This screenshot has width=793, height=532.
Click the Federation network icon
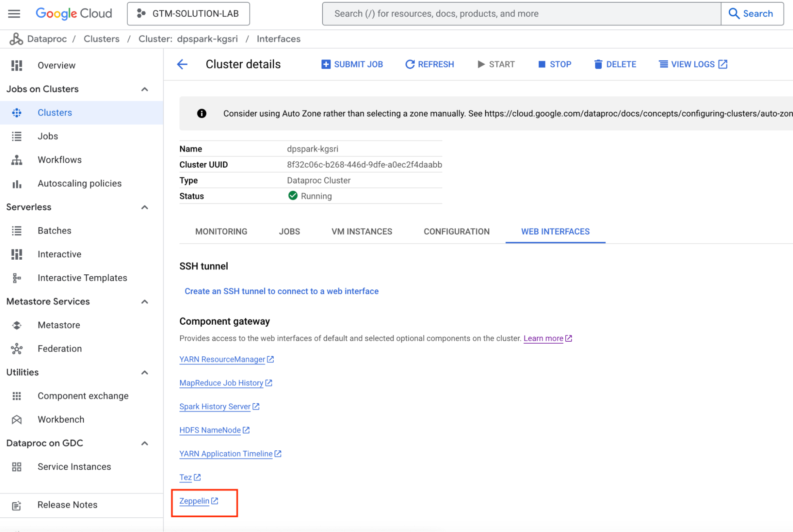click(x=17, y=349)
